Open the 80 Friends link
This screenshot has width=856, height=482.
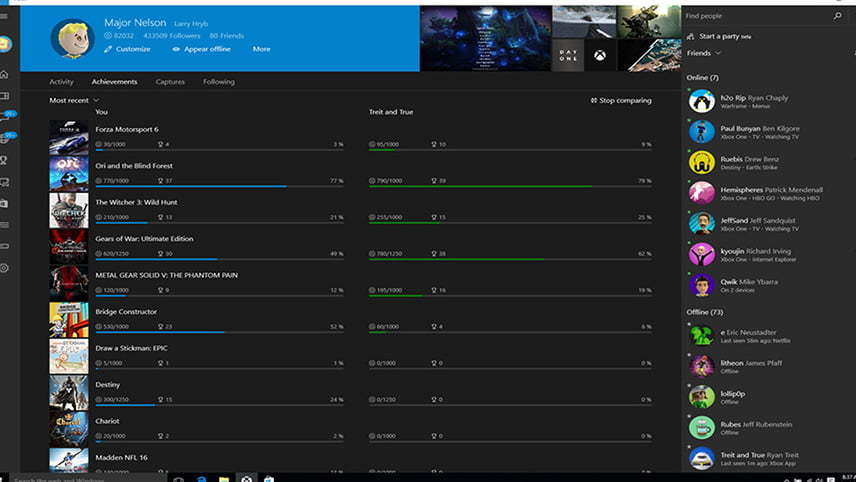227,36
